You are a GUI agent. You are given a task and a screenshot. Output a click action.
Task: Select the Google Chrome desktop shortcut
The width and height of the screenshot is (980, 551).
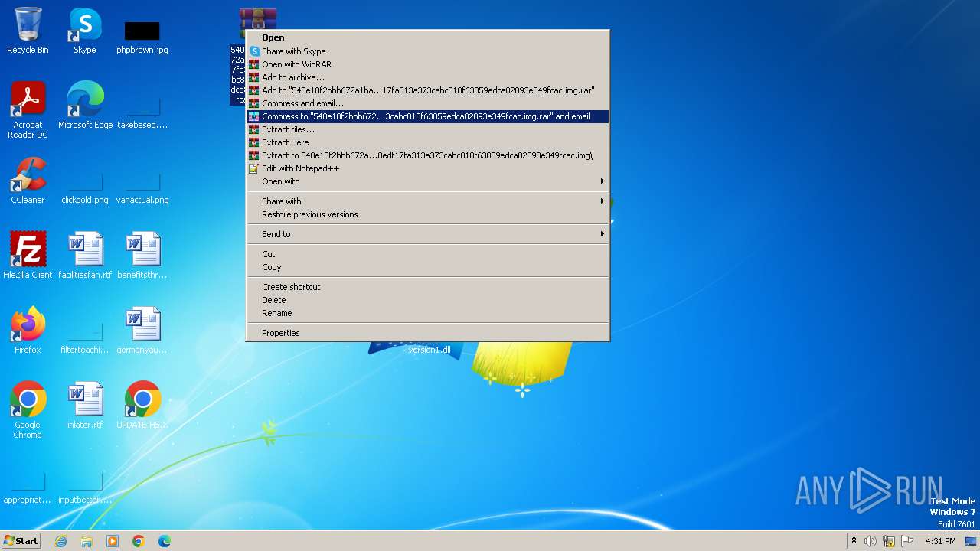click(28, 410)
